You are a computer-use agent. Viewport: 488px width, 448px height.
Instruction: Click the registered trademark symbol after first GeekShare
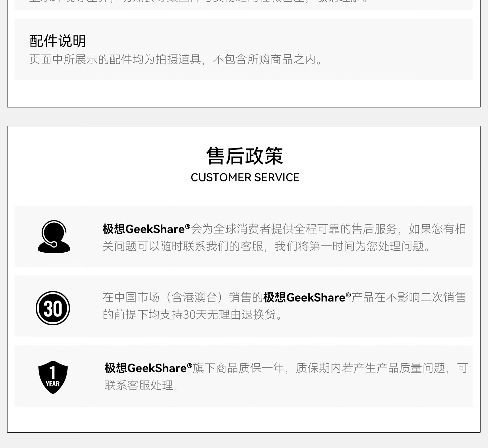tap(188, 227)
